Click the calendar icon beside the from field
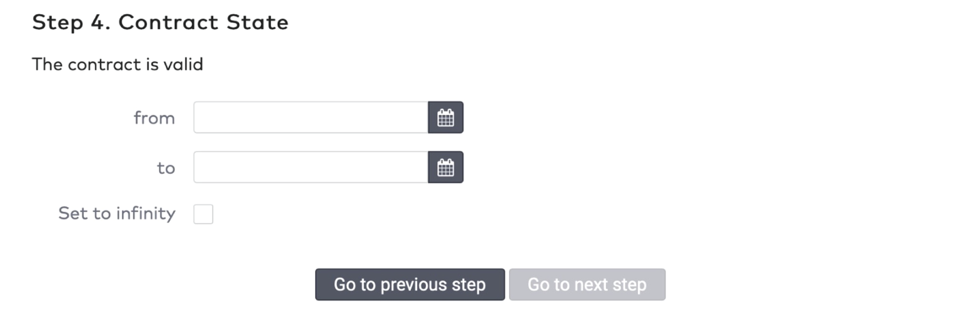Viewport: 980px width, 333px height. 446,118
